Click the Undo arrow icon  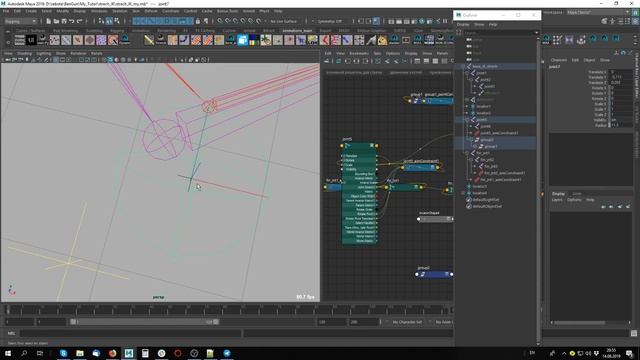[x=71, y=21]
